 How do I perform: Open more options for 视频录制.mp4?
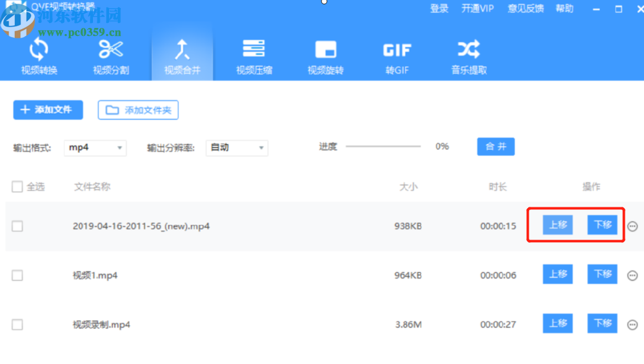pyautogui.click(x=632, y=324)
